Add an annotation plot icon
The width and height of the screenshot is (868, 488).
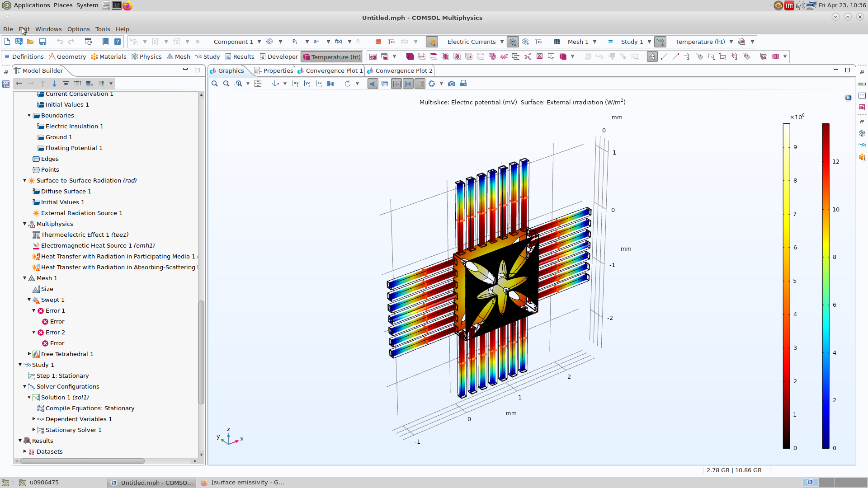pos(551,56)
